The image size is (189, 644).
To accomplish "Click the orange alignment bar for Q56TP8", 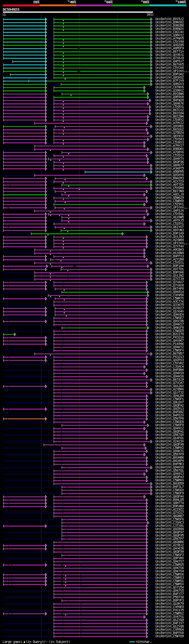I will coord(25,419).
